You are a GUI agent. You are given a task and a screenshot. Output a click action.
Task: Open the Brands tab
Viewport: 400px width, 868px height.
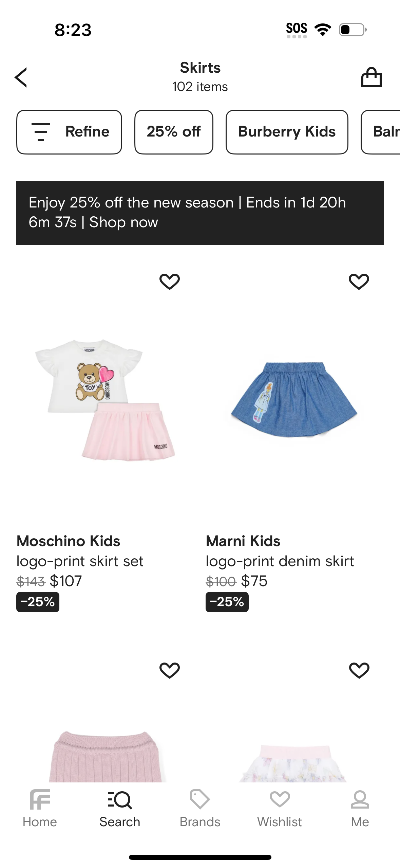200,808
